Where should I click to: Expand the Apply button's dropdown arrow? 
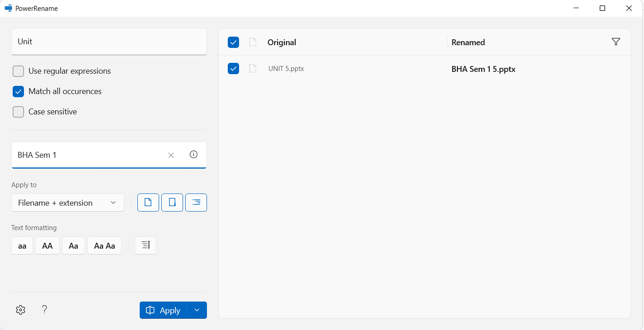pos(197,310)
